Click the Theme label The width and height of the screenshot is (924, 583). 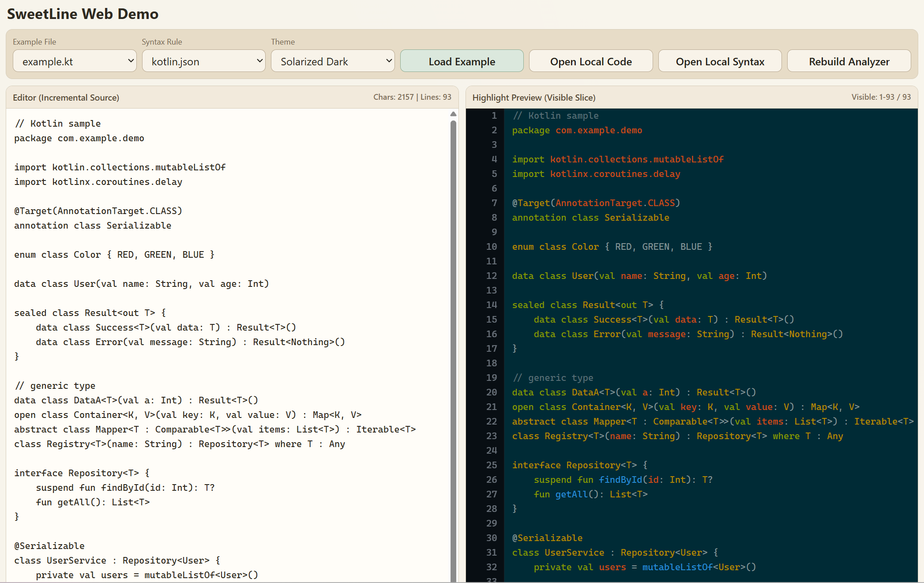(x=283, y=42)
